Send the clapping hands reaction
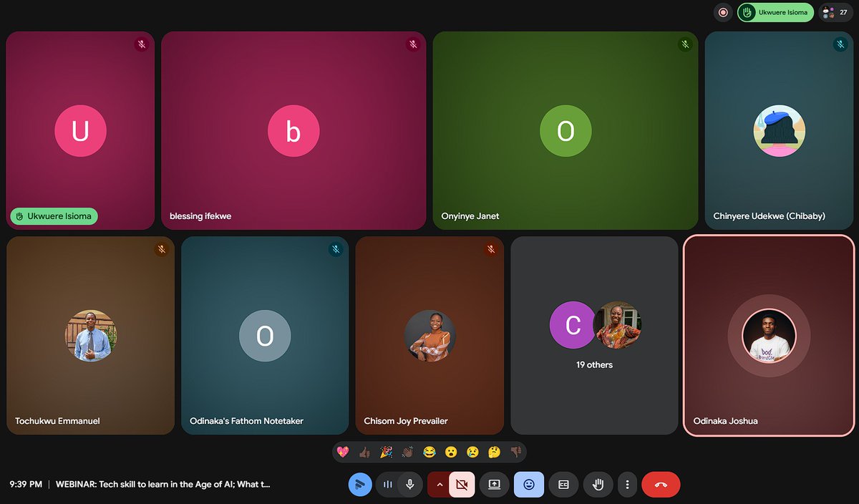 point(407,452)
